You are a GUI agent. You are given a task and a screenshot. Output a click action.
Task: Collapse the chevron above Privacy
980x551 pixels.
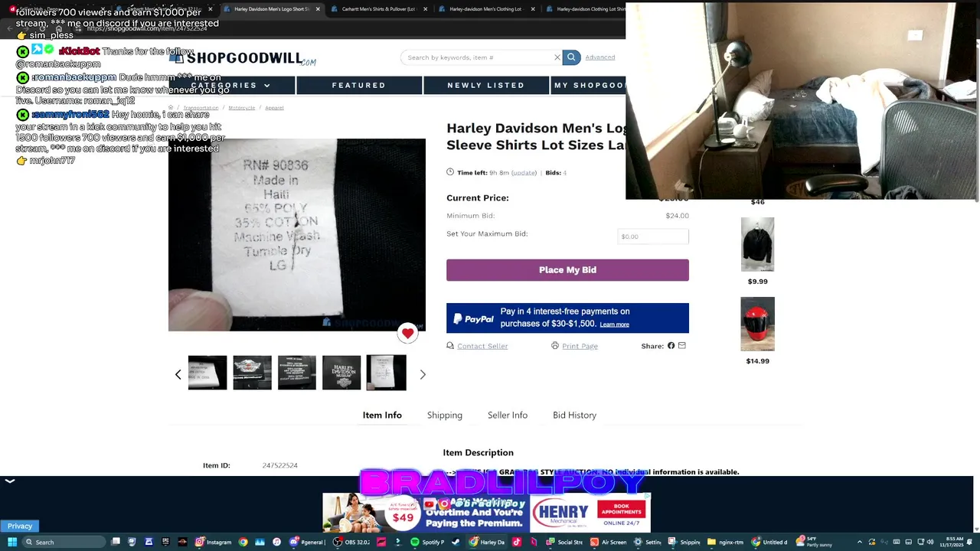point(10,481)
